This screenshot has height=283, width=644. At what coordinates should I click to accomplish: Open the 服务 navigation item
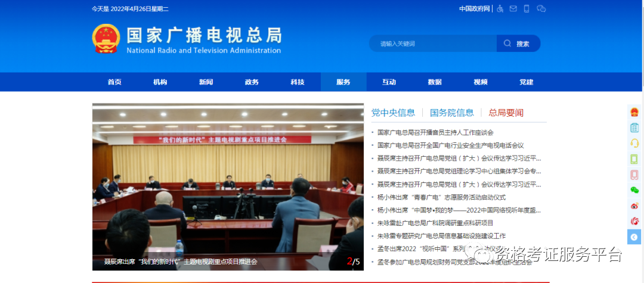point(343,82)
